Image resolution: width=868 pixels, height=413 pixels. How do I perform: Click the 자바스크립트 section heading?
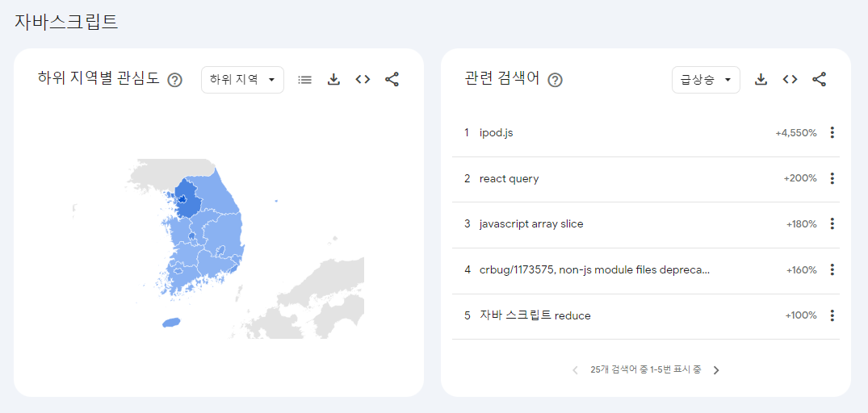tap(66, 21)
